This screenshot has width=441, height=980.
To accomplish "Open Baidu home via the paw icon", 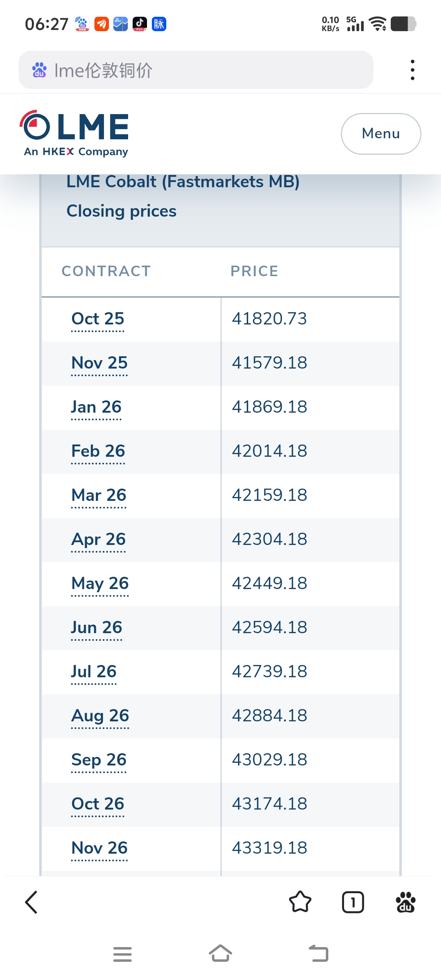I will click(x=405, y=902).
